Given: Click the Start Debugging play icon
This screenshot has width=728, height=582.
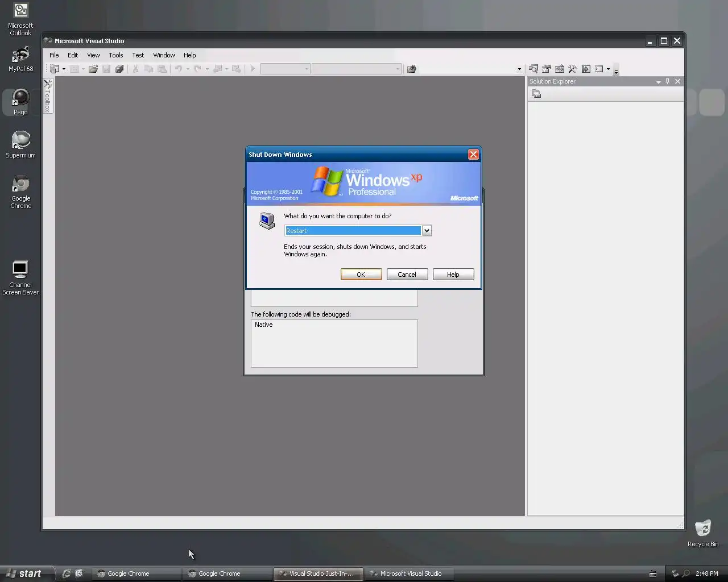Looking at the screenshot, I should coord(253,69).
